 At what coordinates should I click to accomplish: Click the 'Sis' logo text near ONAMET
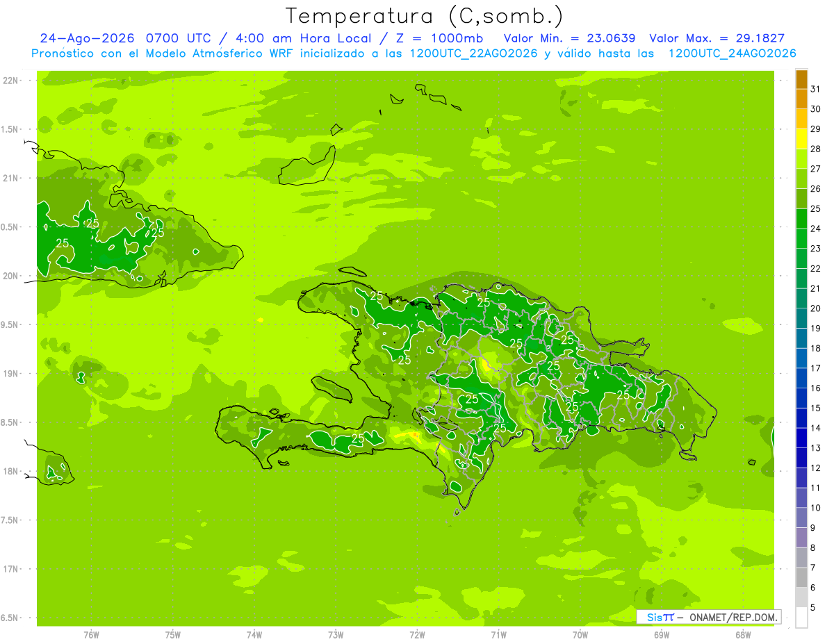point(655,617)
